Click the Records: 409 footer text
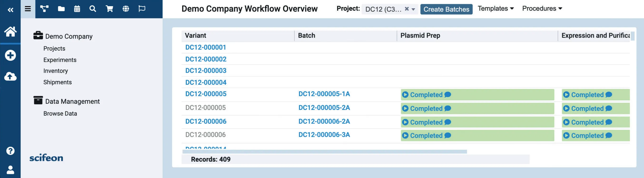644x178 pixels. point(210,159)
